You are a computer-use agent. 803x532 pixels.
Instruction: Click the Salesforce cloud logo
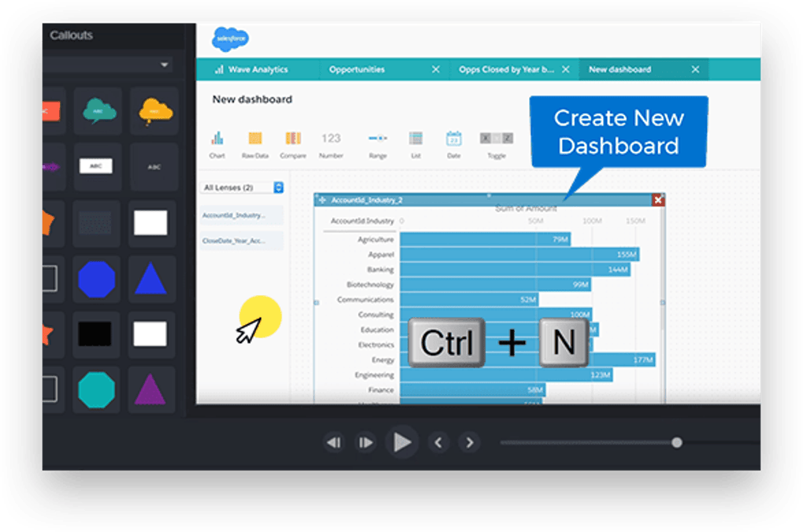[x=231, y=39]
